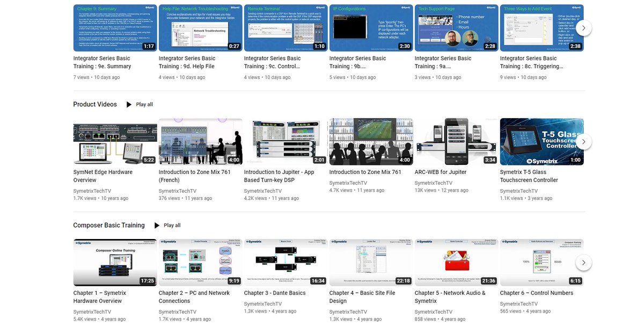Open Chapter 9 Summary video thumbnail
The width and height of the screenshot is (644, 326).
pos(115,28)
